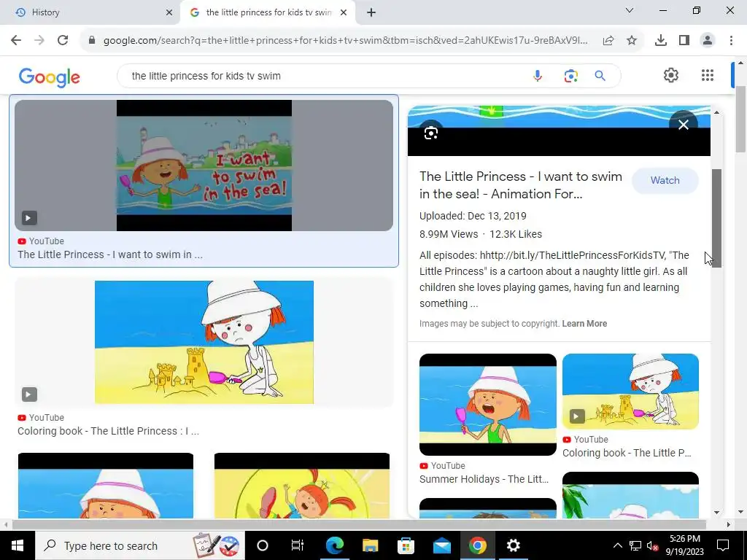747x560 pixels.
Task: Open the clock showing 5:26 PM
Action: pos(684,545)
